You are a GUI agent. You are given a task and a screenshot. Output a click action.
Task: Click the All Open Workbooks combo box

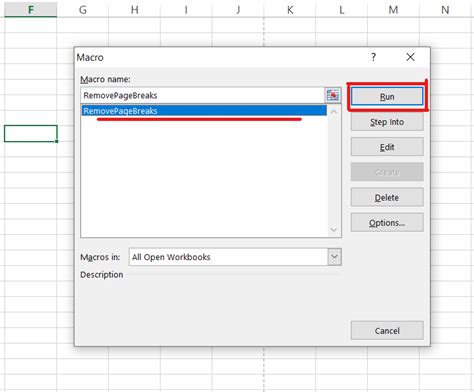[235, 257]
